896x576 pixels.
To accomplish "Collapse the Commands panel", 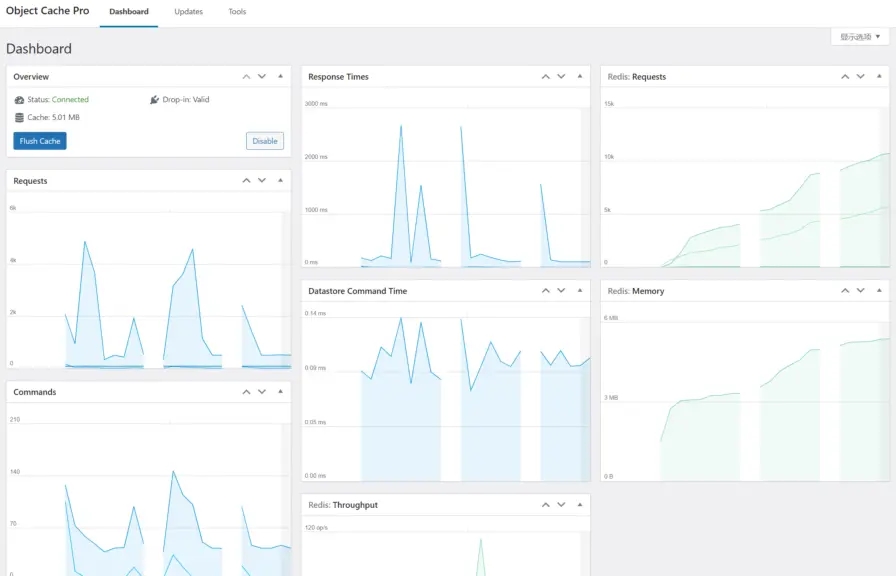I will pyautogui.click(x=280, y=392).
